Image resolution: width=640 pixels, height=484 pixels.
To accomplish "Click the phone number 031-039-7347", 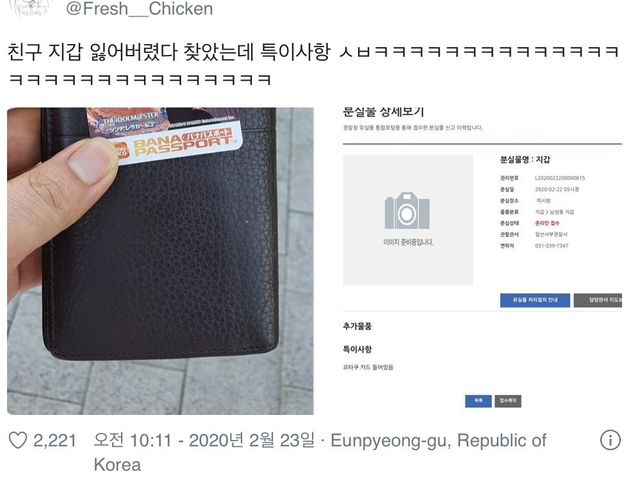I will pyautogui.click(x=551, y=246).
